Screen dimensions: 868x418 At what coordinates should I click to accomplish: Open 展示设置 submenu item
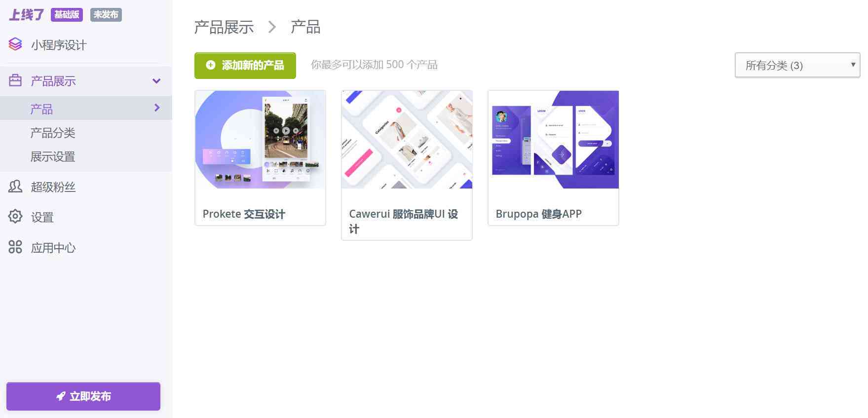tap(53, 157)
